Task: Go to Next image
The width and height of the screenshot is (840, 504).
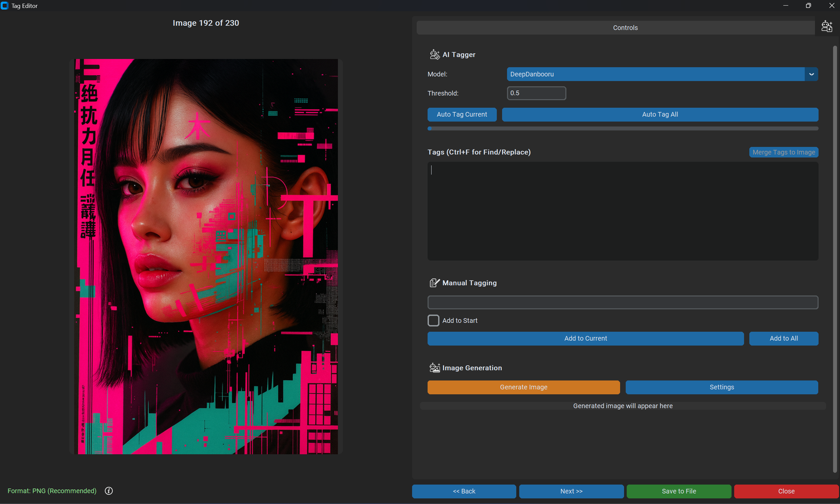Action: [x=571, y=491]
